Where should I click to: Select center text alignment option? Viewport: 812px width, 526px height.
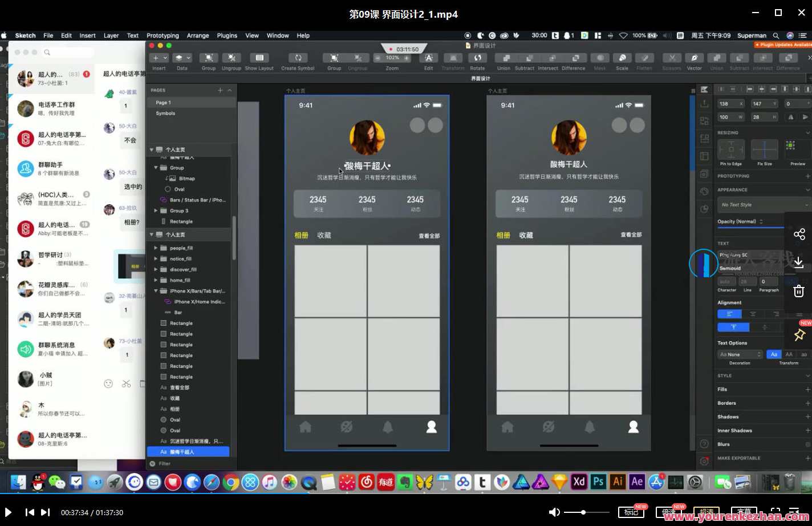point(753,314)
